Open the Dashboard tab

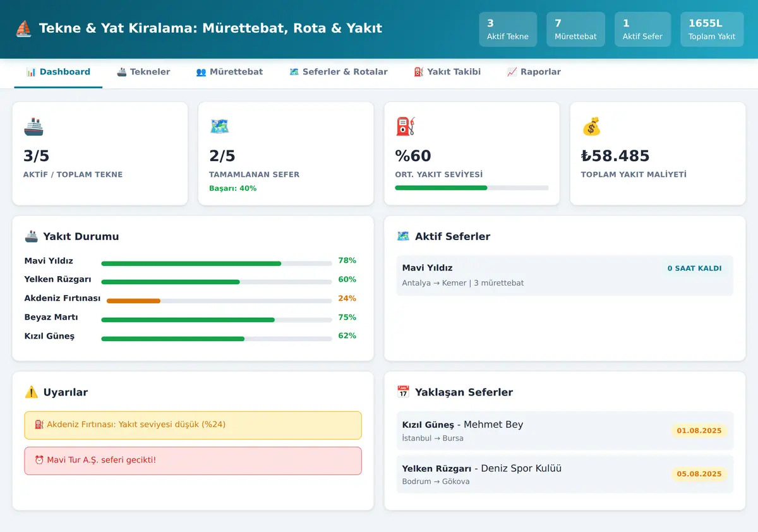pos(58,72)
